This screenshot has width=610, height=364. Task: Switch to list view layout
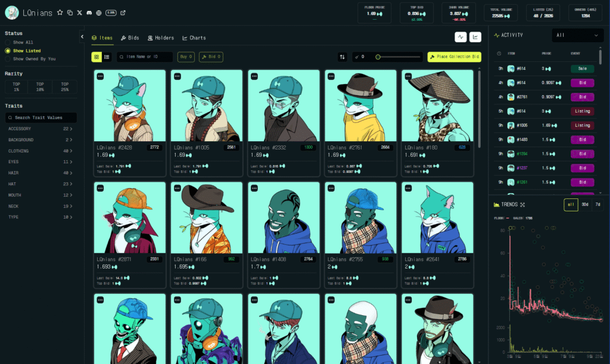[107, 57]
